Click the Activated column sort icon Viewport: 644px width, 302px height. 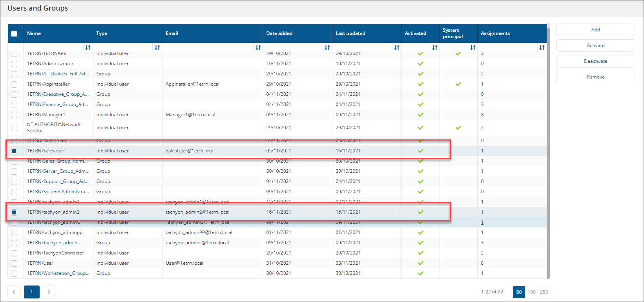[x=434, y=48]
